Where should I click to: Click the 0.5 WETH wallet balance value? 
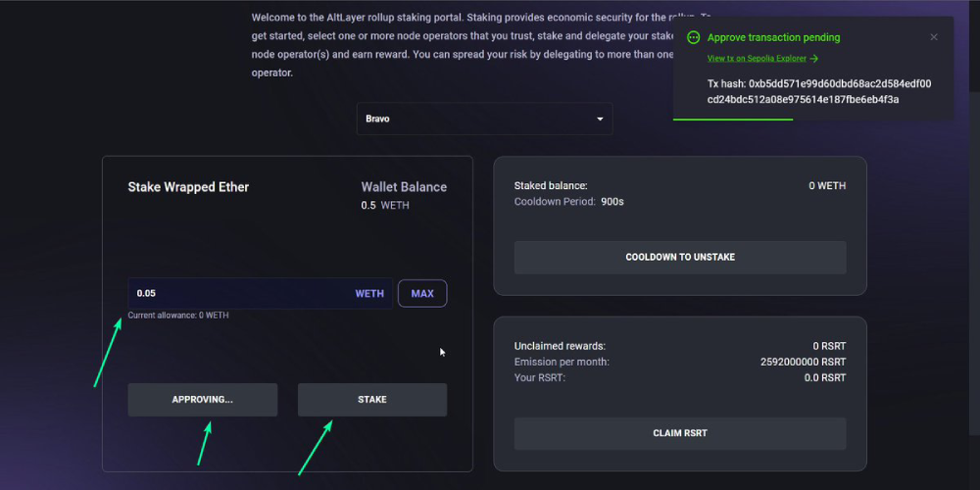click(385, 205)
